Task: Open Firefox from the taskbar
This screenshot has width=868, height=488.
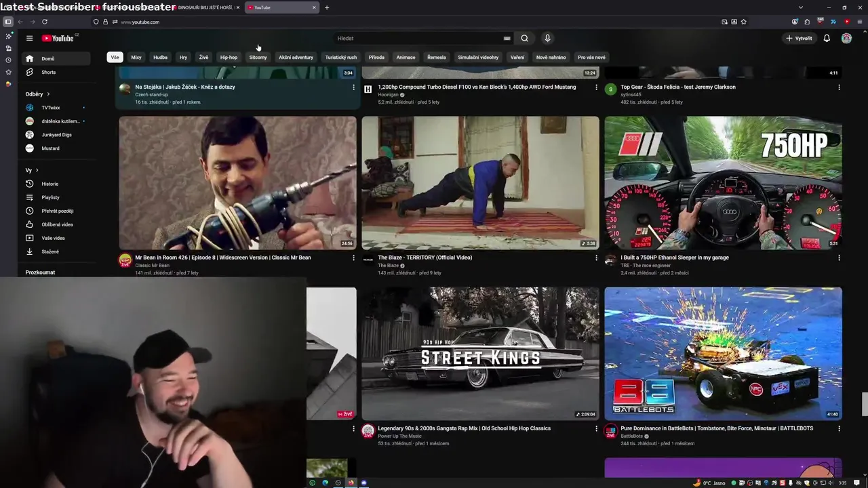Action: (351, 483)
